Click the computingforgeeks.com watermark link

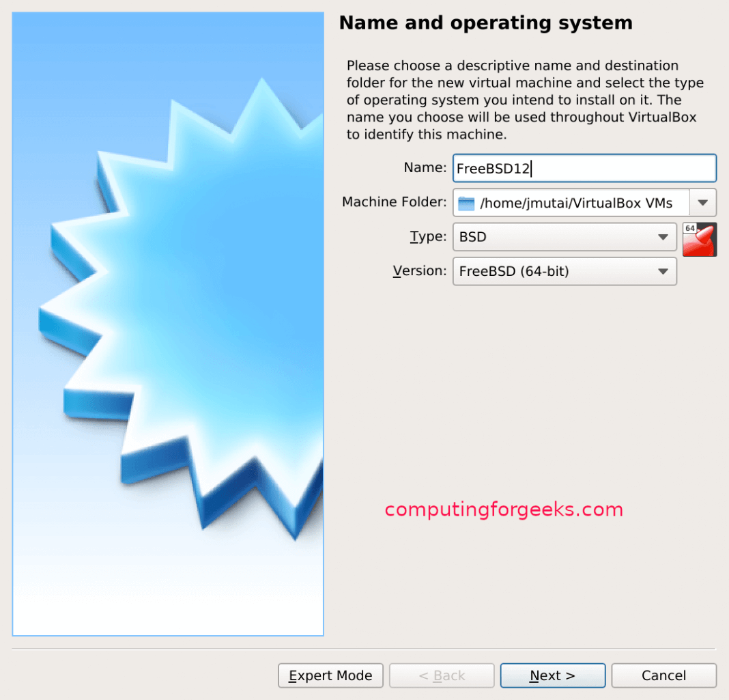click(x=504, y=509)
